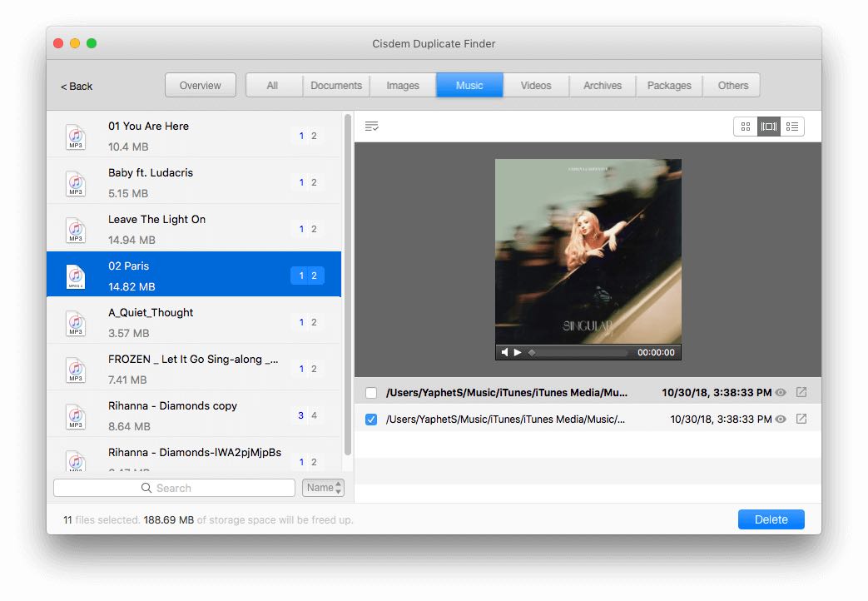
Task: Select the Music tab
Action: point(469,85)
